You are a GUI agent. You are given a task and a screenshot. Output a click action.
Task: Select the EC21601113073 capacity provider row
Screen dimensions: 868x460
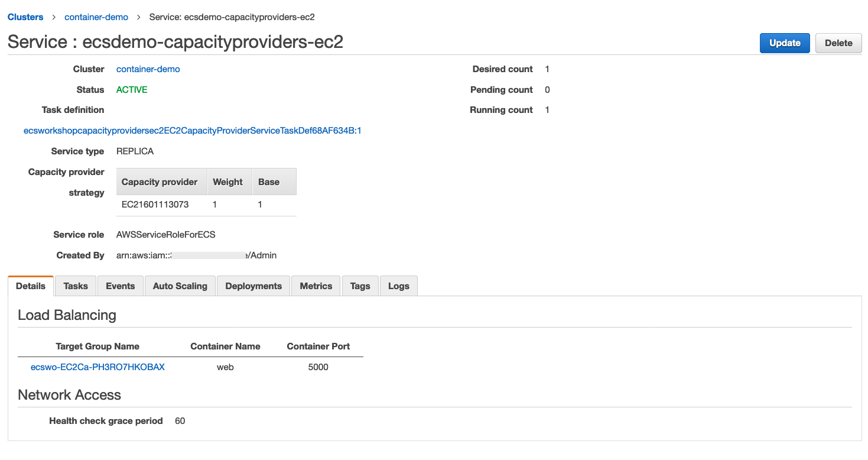point(154,204)
